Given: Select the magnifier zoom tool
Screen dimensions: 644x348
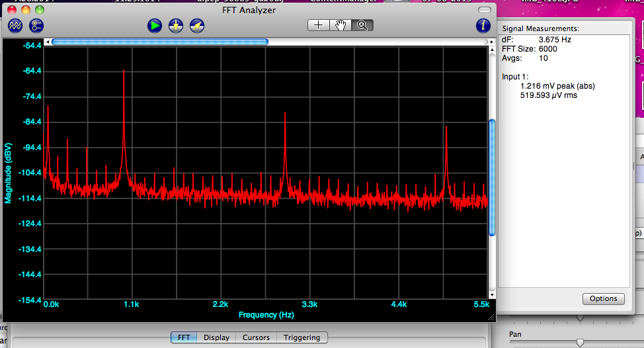Looking at the screenshot, I should [x=362, y=26].
